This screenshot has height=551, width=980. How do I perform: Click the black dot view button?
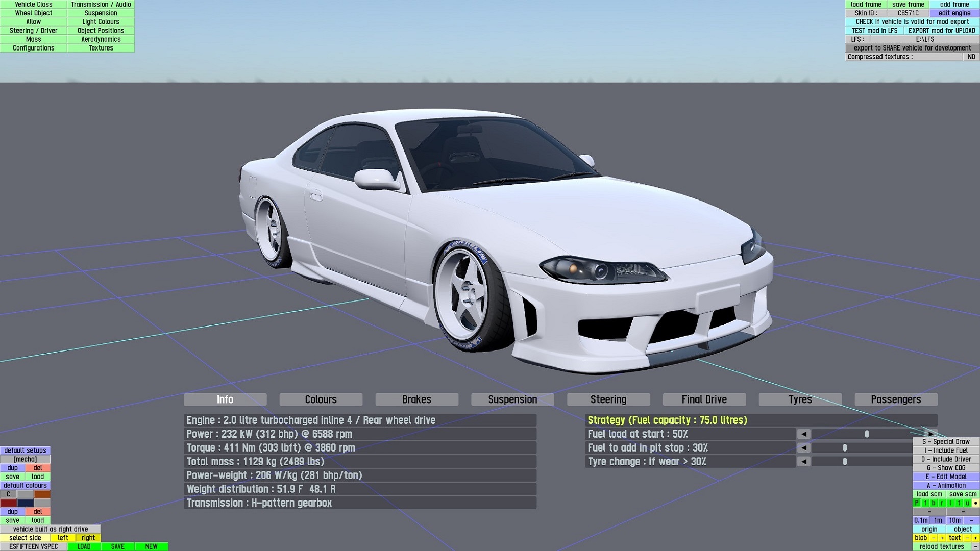[x=975, y=503]
